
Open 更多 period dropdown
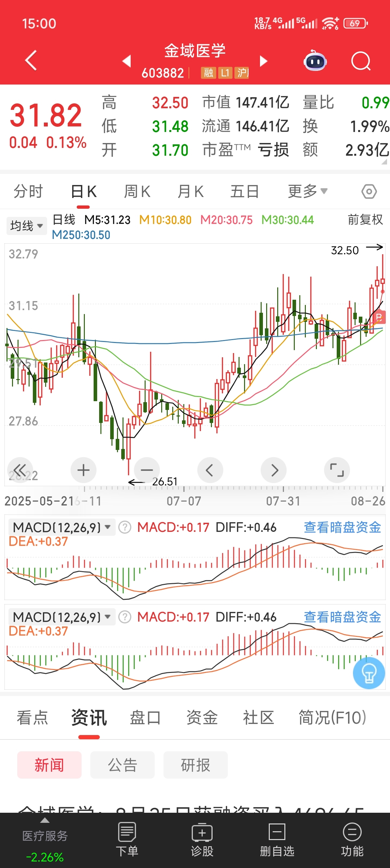[x=307, y=191]
